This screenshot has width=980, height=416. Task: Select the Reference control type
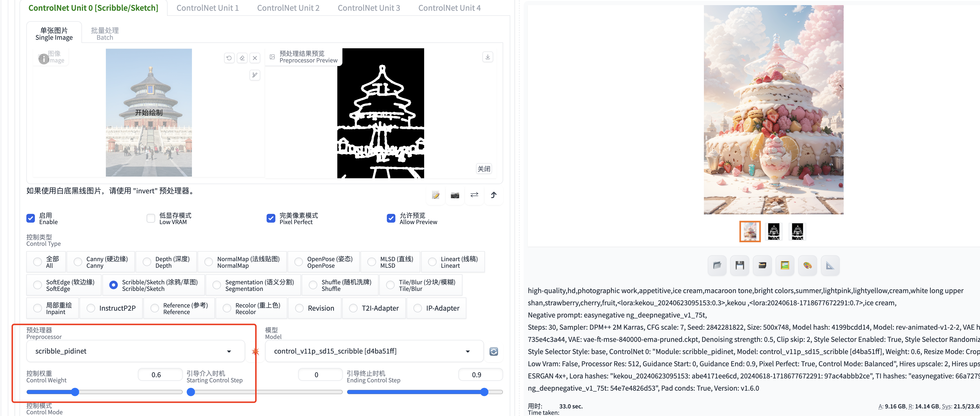click(x=179, y=308)
